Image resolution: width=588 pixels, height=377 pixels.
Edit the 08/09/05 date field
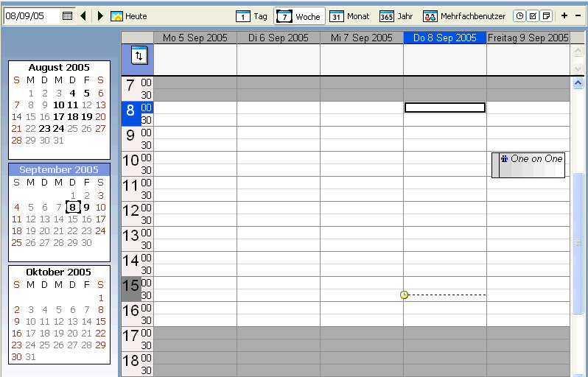click(x=32, y=16)
